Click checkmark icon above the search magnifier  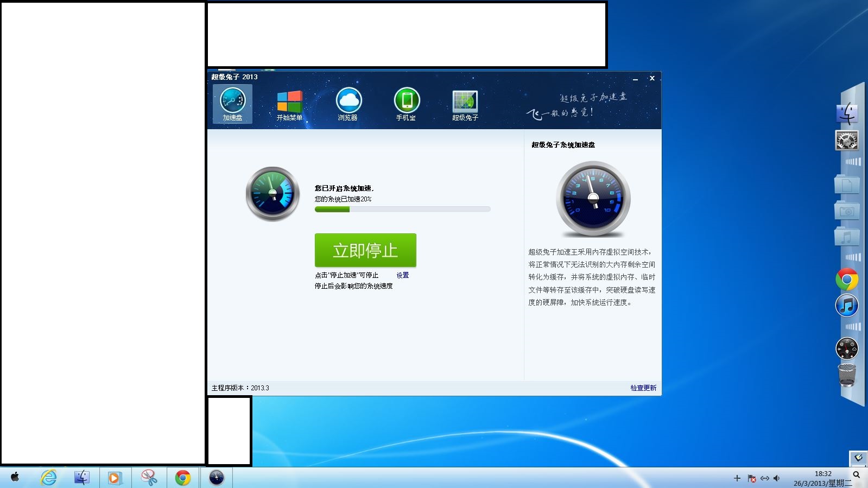click(x=858, y=458)
